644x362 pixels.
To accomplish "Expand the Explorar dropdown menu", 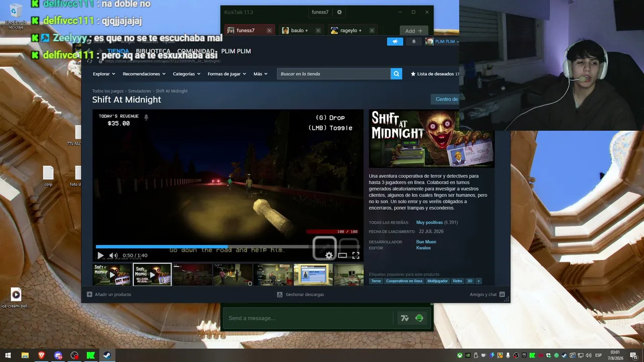I will point(104,74).
